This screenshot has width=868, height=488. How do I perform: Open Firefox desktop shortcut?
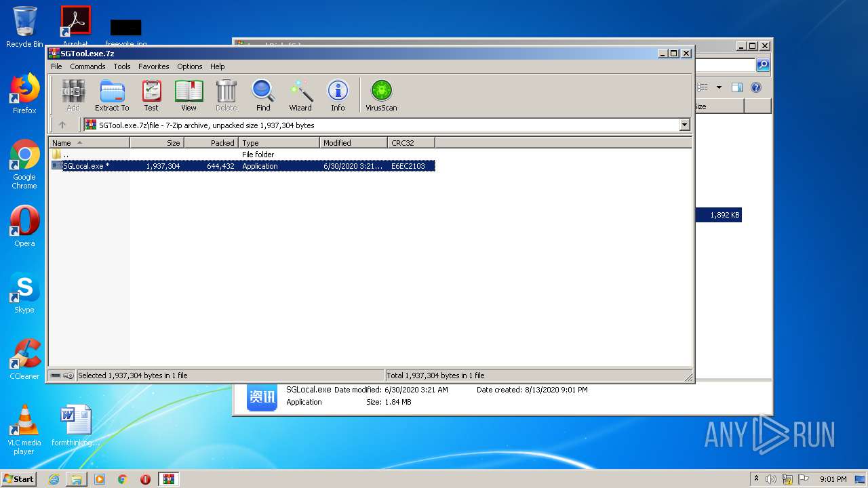pos(24,94)
